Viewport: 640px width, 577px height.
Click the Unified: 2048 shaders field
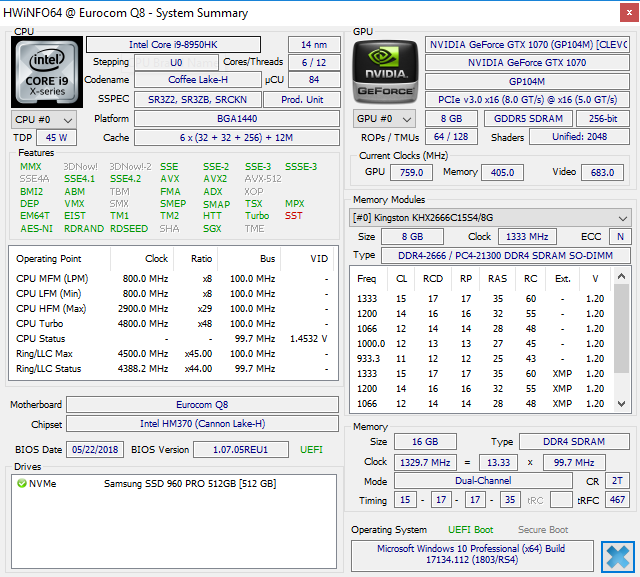580,137
